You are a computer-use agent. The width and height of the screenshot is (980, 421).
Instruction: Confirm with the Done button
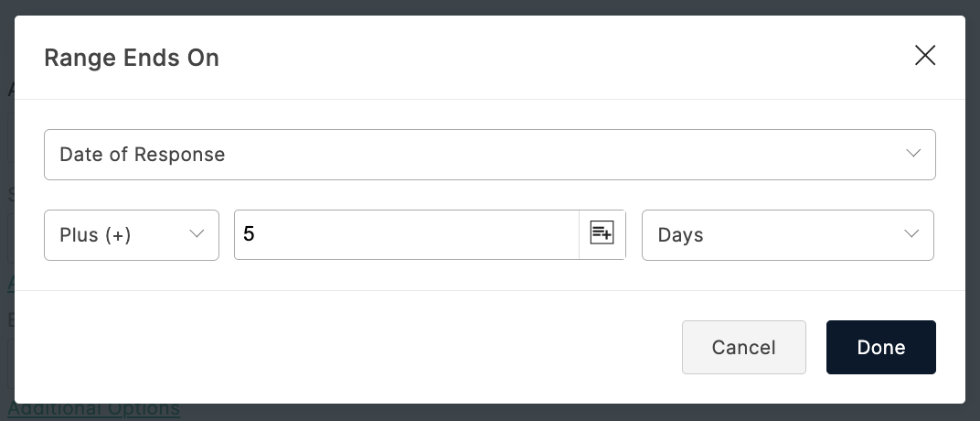(880, 347)
